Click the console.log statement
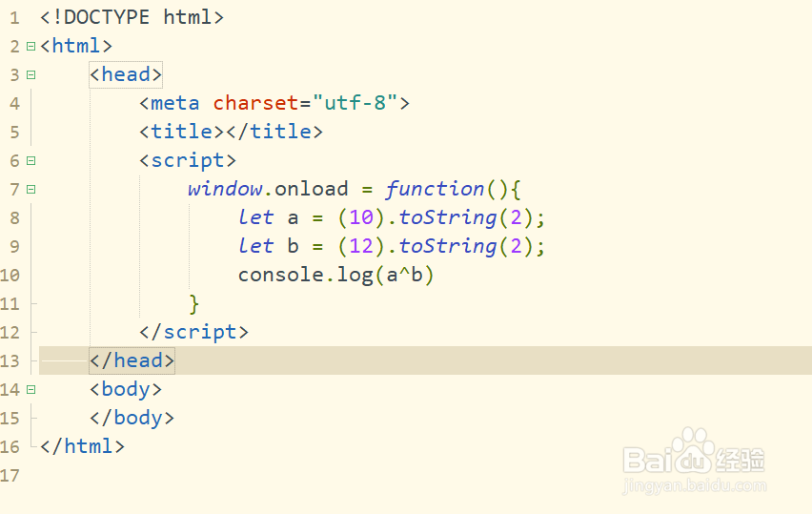 point(335,275)
